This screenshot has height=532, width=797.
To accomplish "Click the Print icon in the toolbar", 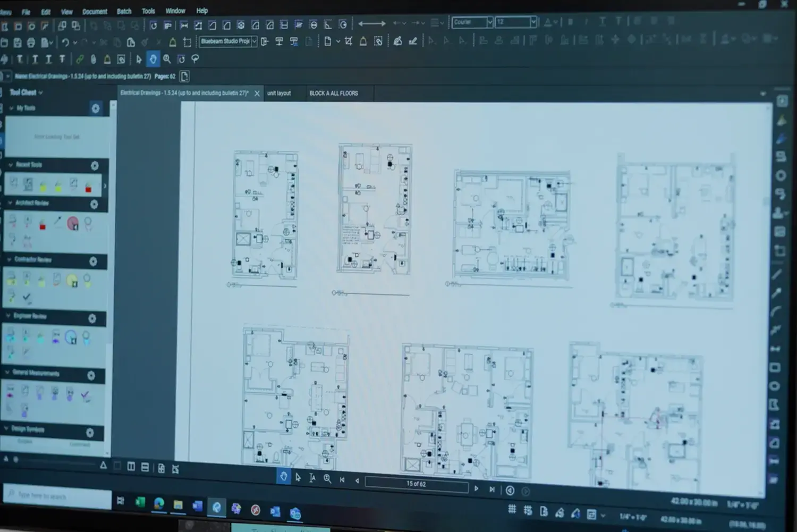I will [x=31, y=42].
